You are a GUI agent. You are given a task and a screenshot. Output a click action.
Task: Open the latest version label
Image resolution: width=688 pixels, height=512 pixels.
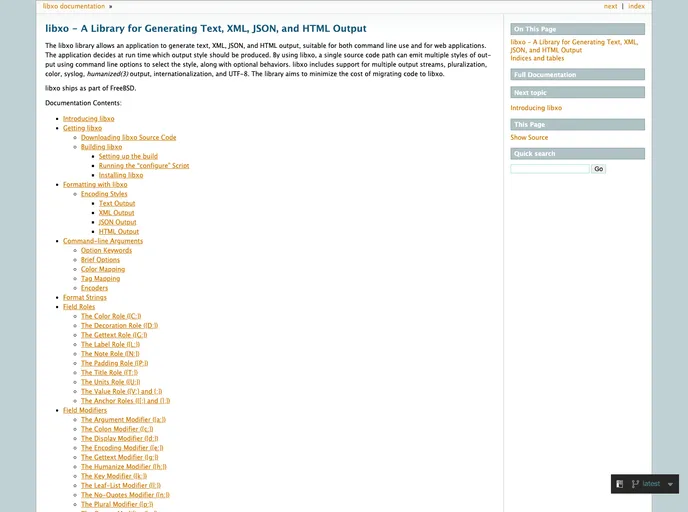pos(651,483)
